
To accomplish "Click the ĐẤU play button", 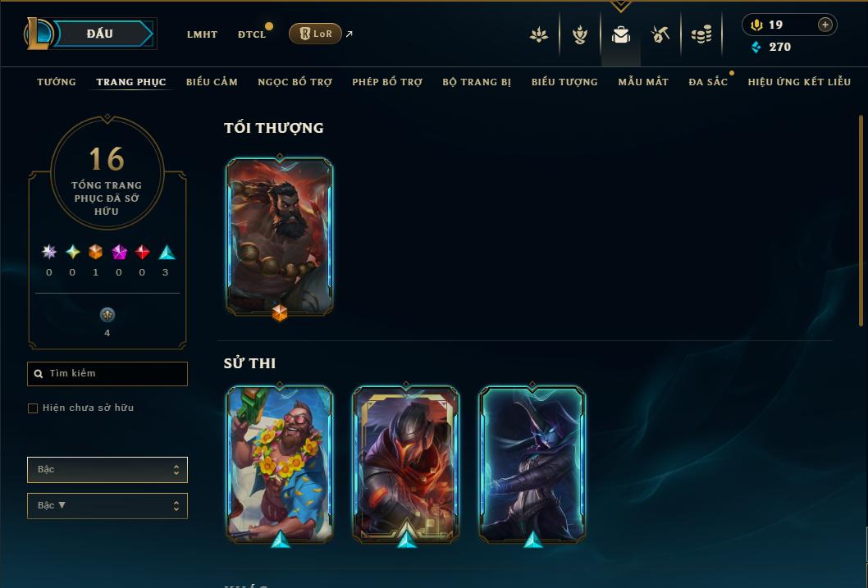I will [99, 34].
